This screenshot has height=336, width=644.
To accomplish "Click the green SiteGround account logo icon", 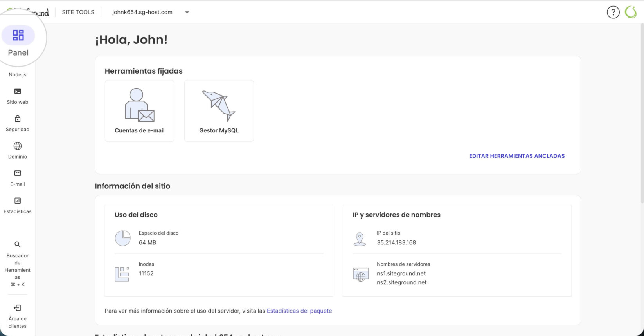I will coord(631,12).
